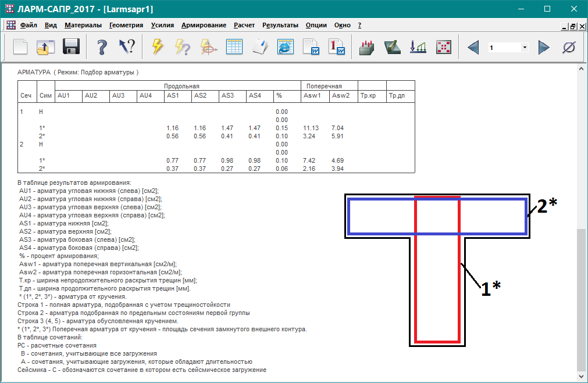588x383 pixels.
Task: Restore the inner document window
Action: coord(573,26)
